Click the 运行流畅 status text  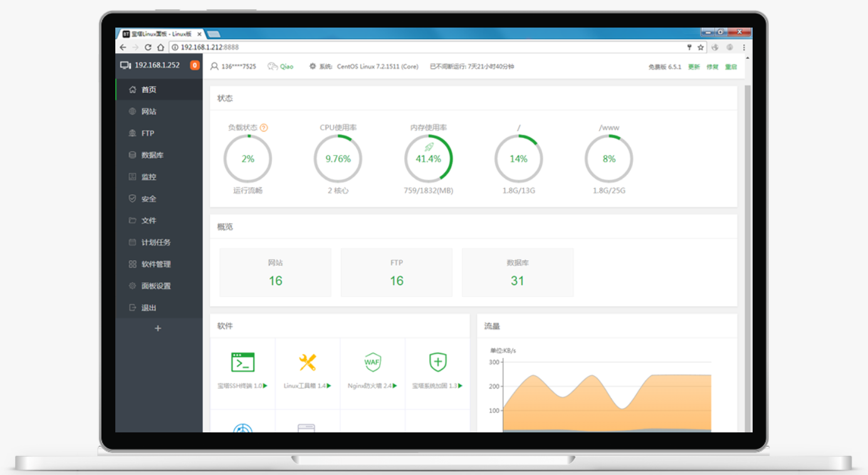(x=248, y=191)
